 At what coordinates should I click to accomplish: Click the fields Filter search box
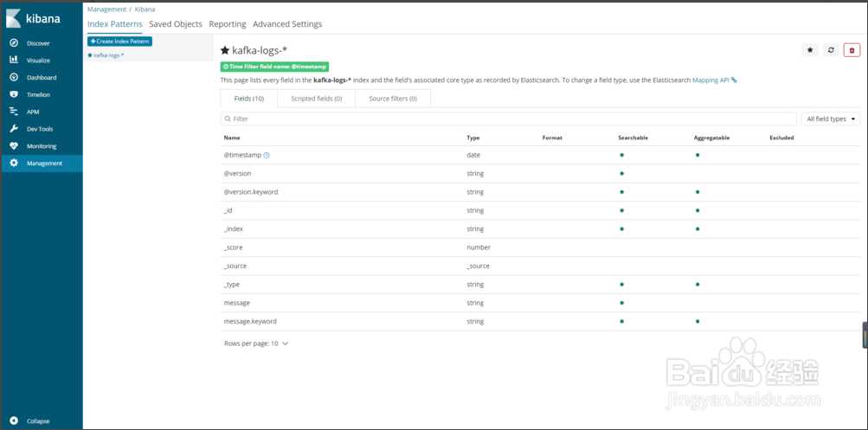coord(509,119)
